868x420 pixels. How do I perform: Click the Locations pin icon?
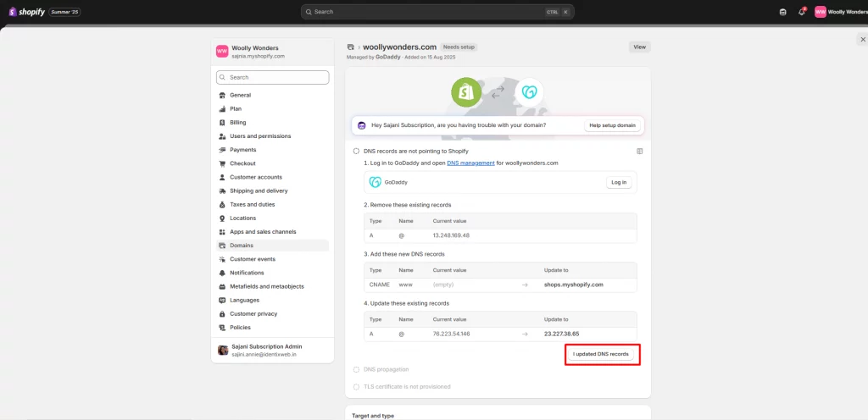[223, 218]
